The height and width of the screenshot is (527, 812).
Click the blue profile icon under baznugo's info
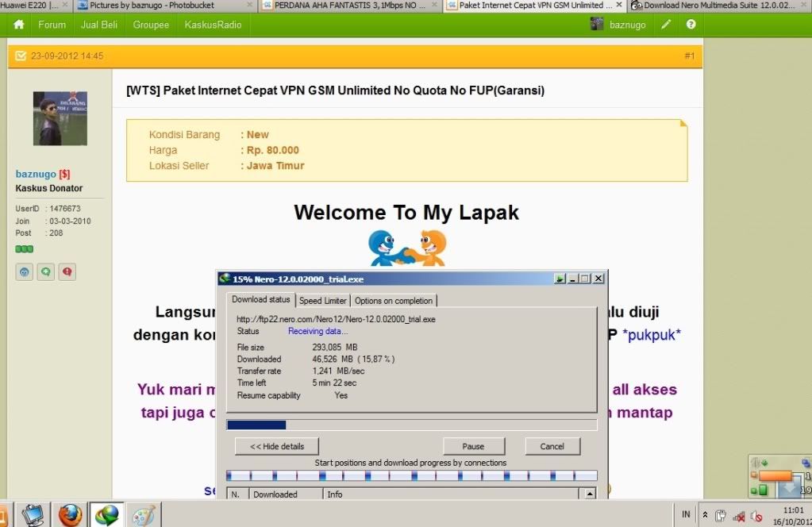pyautogui.click(x=25, y=271)
